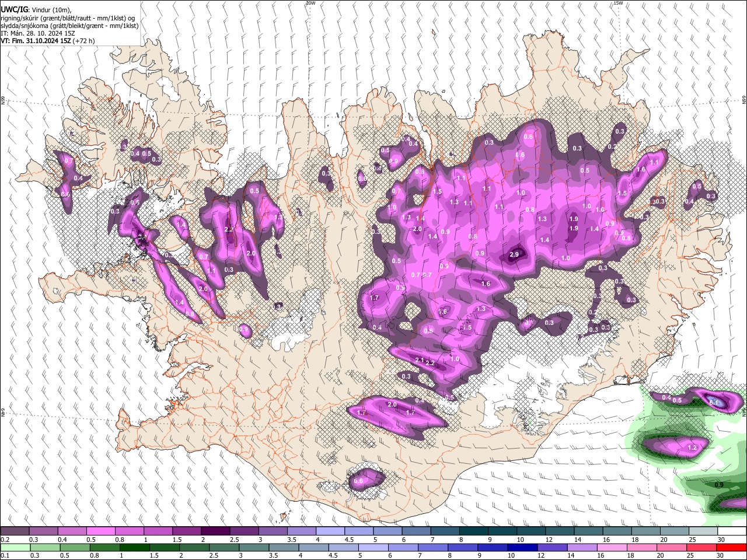Select the dark teal snow swatch between 8 and 9
The image size is (747, 560).
(x=473, y=531)
